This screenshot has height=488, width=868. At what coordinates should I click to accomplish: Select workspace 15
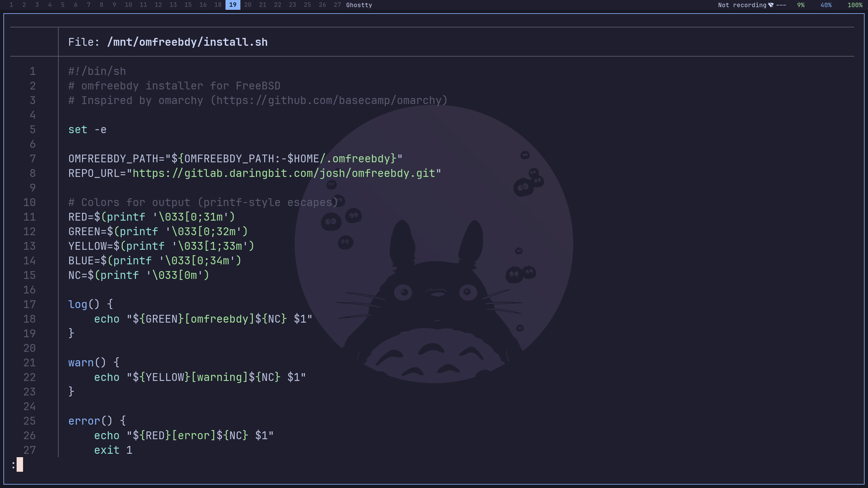(x=188, y=5)
